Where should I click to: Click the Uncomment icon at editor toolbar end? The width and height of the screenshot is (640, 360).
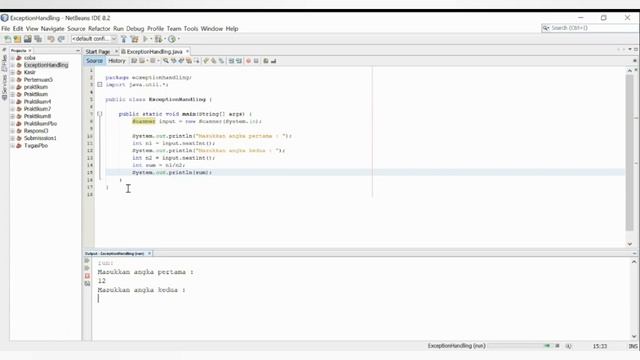pyautogui.click(x=273, y=61)
